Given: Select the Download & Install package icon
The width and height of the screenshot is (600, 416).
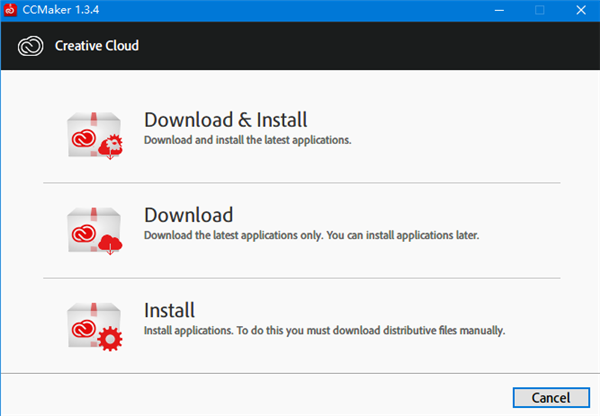Looking at the screenshot, I should [93, 134].
